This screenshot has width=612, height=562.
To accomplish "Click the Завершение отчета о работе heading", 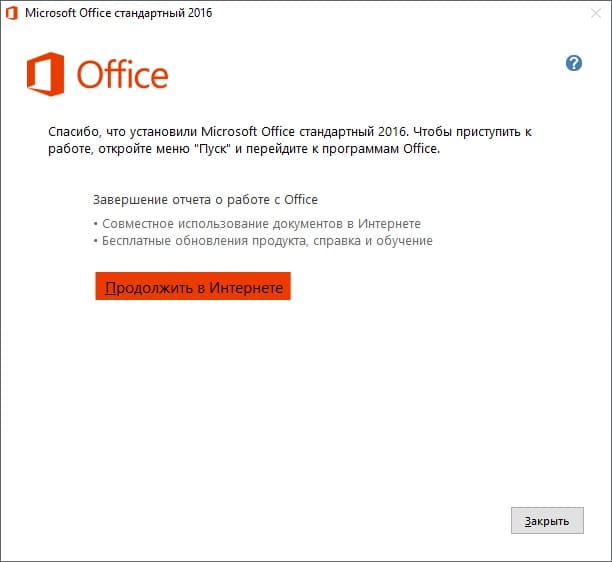I will (x=205, y=200).
